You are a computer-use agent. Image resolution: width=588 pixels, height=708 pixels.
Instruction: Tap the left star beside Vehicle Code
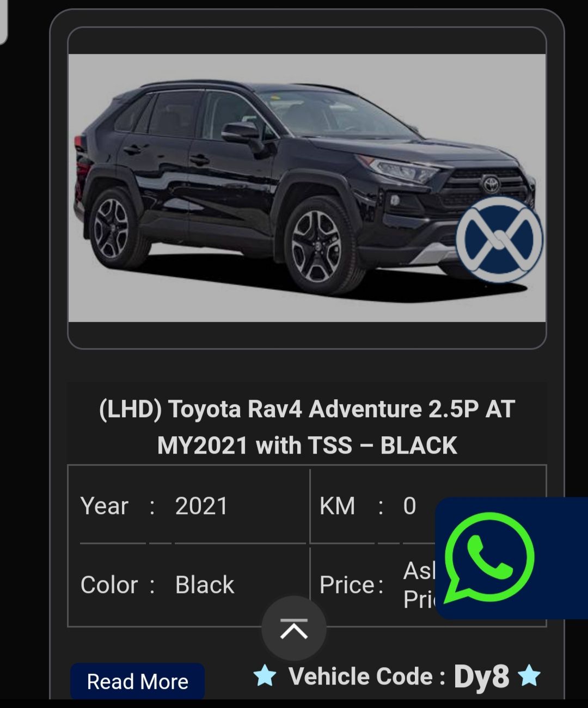265,676
